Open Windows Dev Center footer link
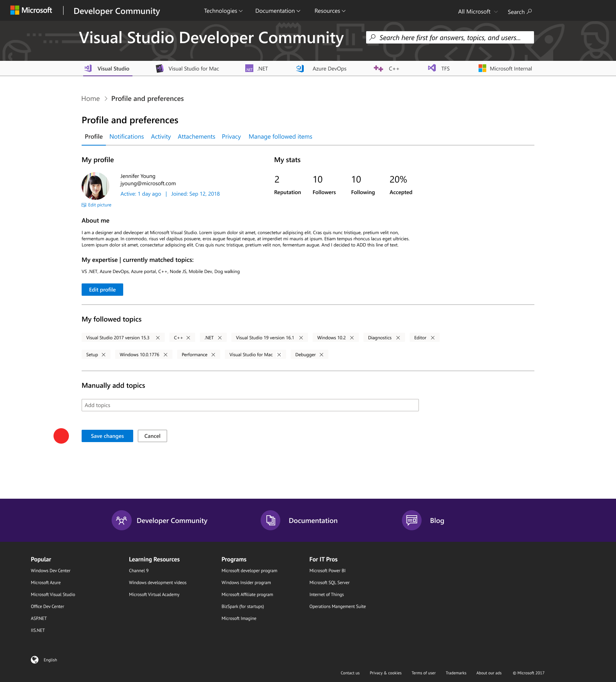Viewport: 616px width, 682px height. point(50,571)
